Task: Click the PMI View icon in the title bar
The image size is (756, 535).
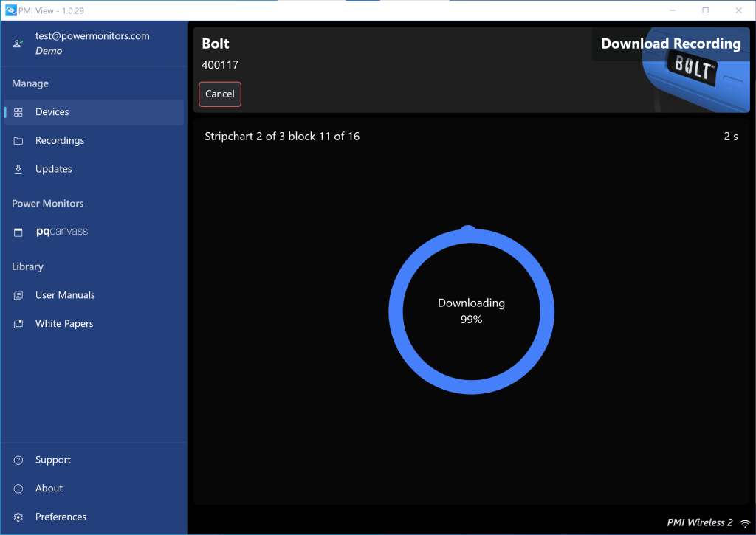Action: point(10,10)
